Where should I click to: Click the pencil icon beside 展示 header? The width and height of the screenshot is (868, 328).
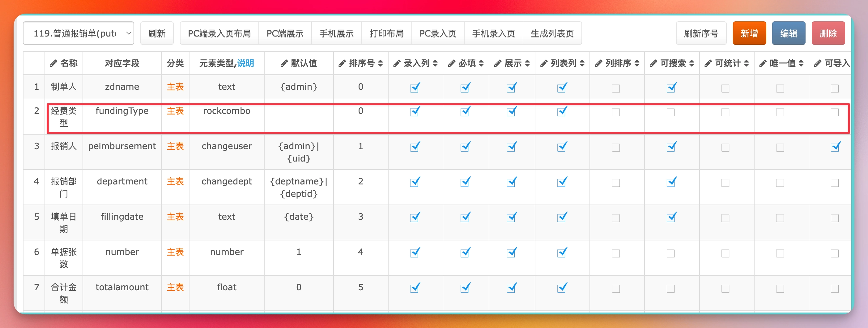coord(498,63)
